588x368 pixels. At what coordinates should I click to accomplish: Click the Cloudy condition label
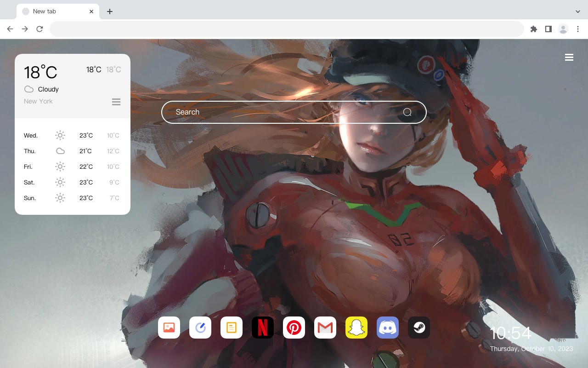pyautogui.click(x=48, y=89)
